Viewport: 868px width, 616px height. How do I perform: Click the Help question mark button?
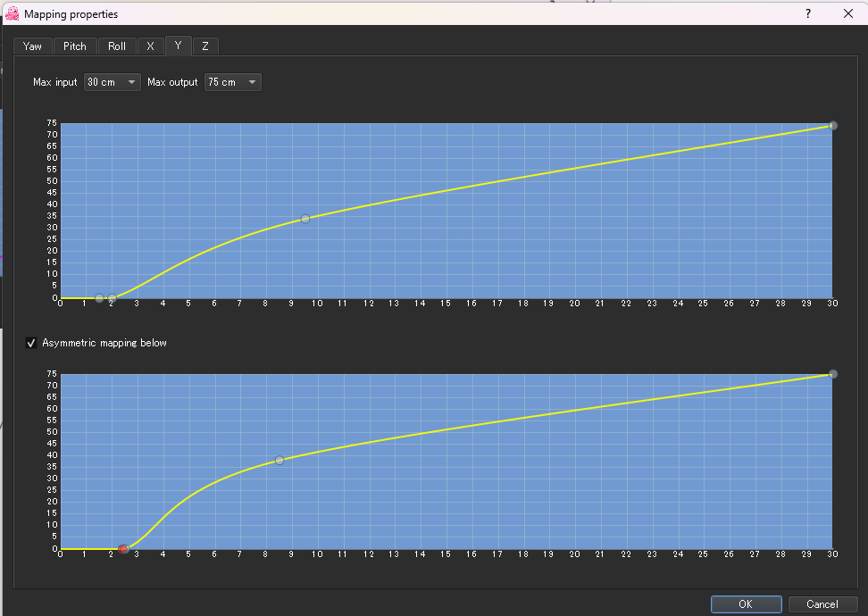coord(807,14)
